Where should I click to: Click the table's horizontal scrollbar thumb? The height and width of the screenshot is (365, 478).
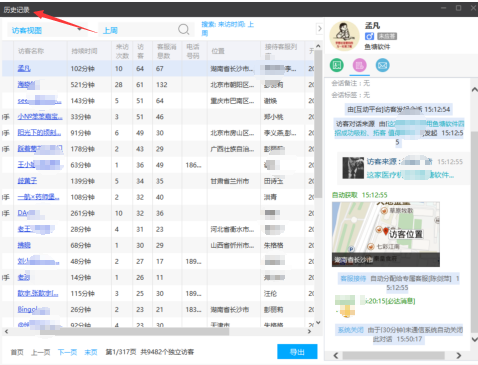coord(134,331)
